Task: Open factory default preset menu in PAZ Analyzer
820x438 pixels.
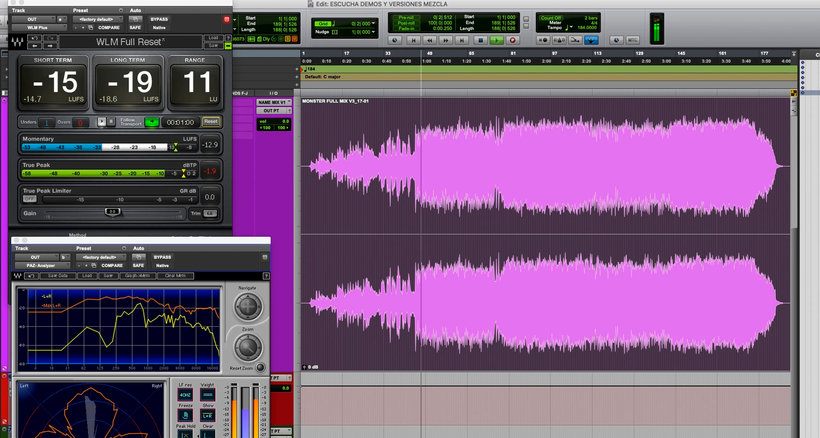Action: [x=100, y=257]
